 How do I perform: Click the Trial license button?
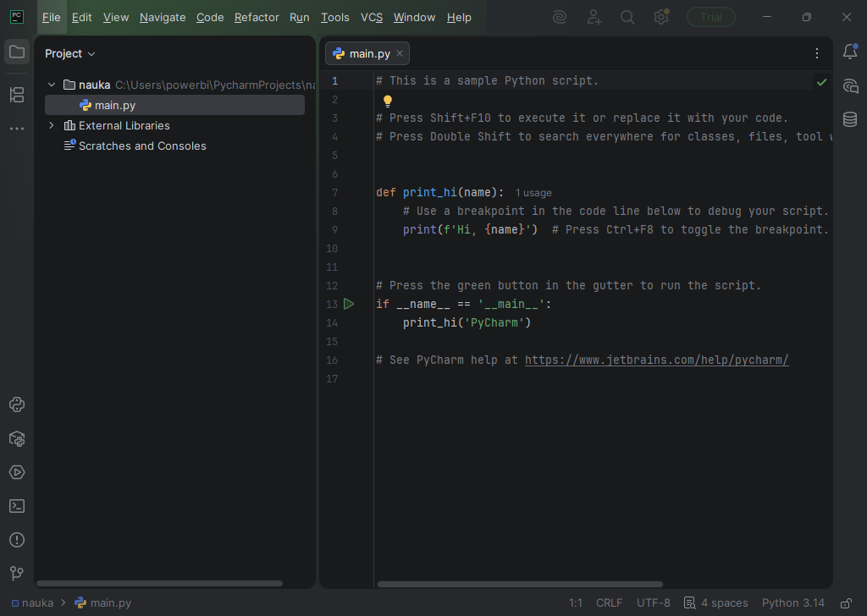click(711, 17)
